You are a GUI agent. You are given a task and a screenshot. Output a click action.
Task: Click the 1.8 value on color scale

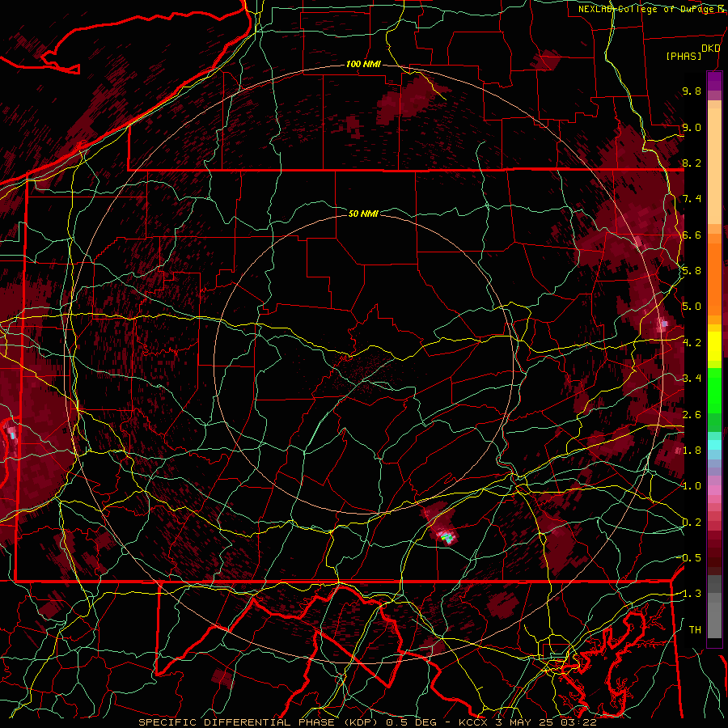click(x=692, y=451)
